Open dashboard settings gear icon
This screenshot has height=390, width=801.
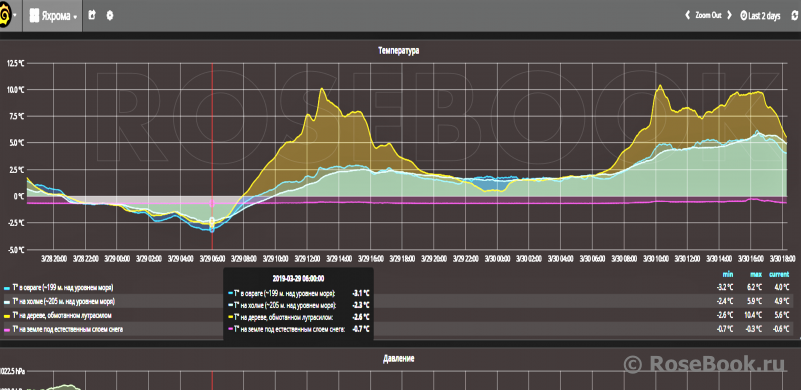[109, 15]
